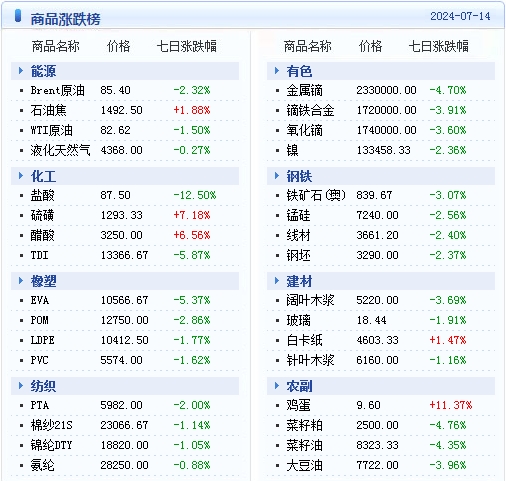Open the 锰硅 commodity
Screen dimensions: 506x481
pos(298,215)
